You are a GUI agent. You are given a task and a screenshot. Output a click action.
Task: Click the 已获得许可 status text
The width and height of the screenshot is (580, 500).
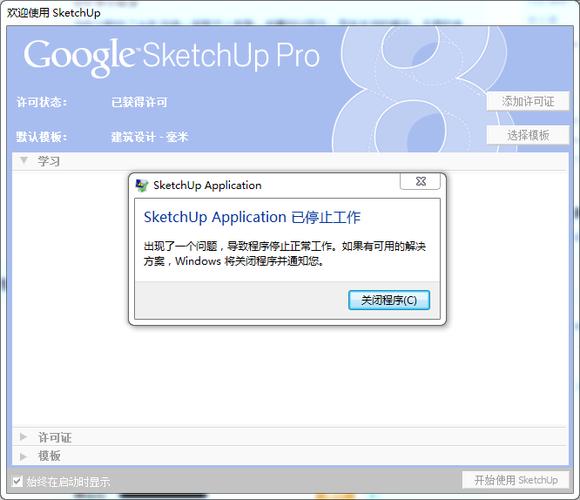[x=139, y=102]
